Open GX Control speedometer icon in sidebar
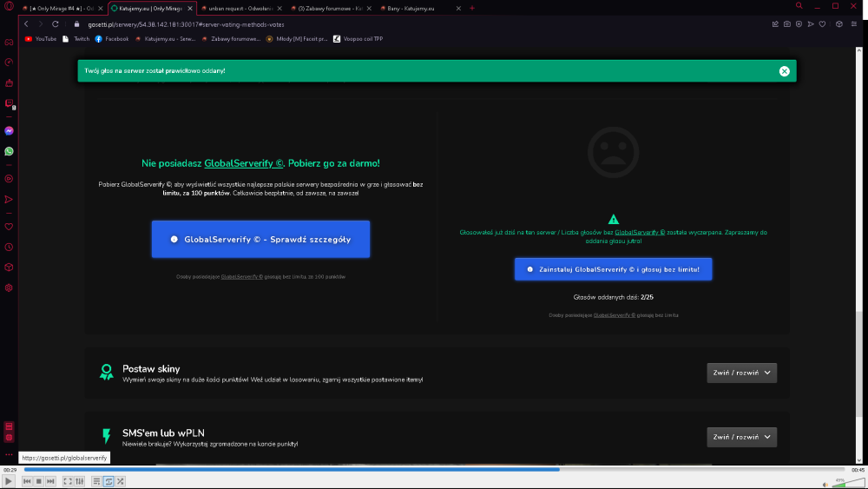 [9, 62]
